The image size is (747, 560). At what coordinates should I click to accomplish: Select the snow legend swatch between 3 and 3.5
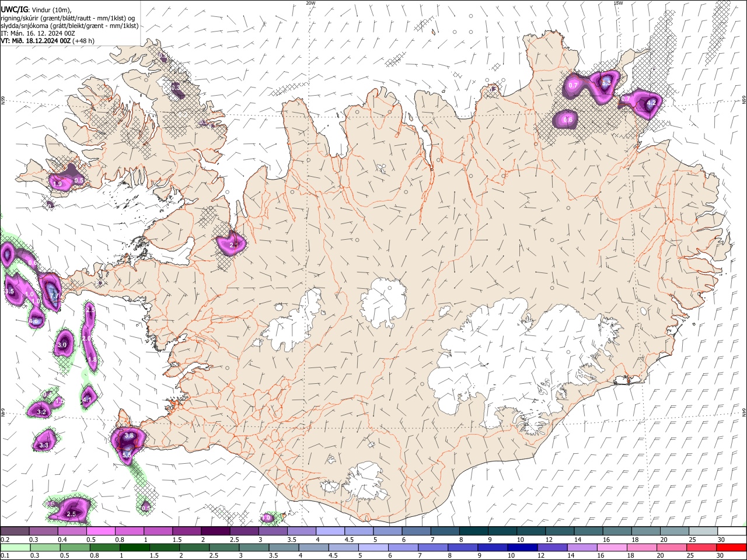coord(273,531)
